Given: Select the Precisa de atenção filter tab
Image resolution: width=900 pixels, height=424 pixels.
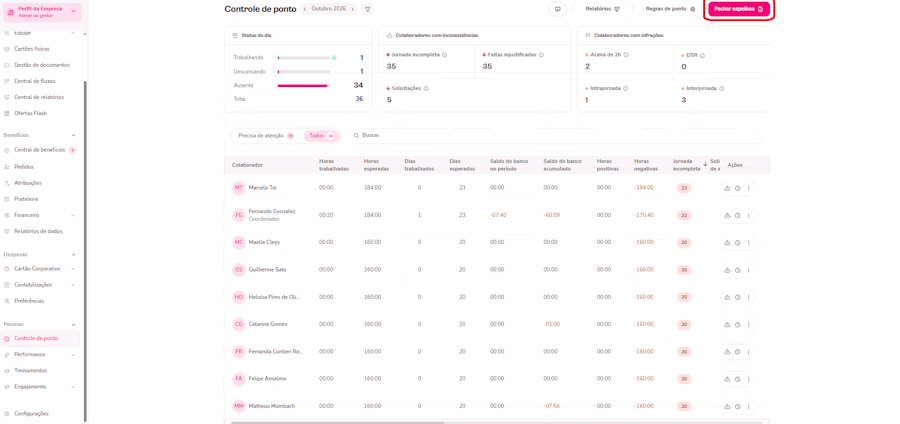Looking at the screenshot, I should pos(266,135).
